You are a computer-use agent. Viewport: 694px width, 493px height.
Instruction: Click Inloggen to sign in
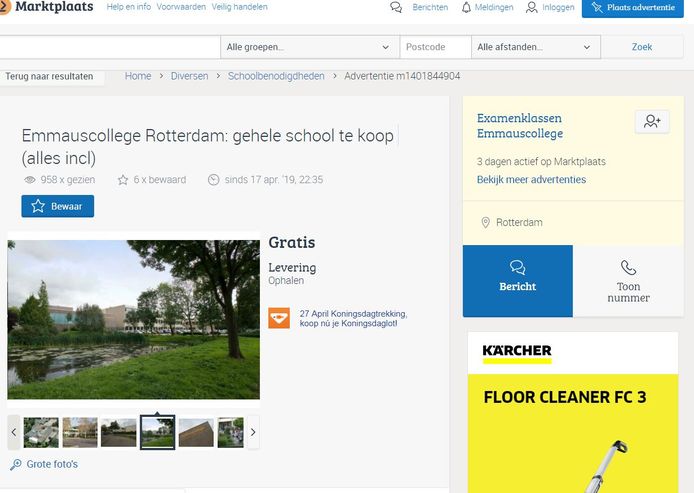(558, 8)
